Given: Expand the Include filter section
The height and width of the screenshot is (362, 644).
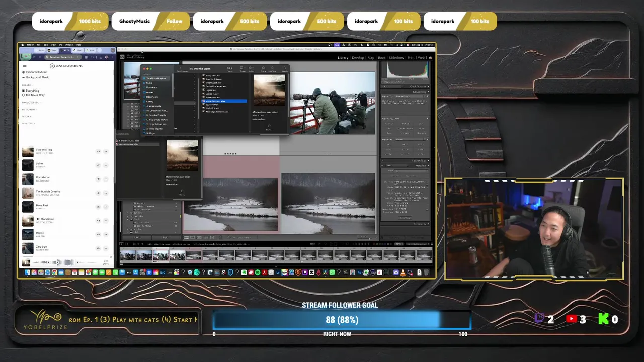Looking at the screenshot, I should pyautogui.click(x=27, y=85).
